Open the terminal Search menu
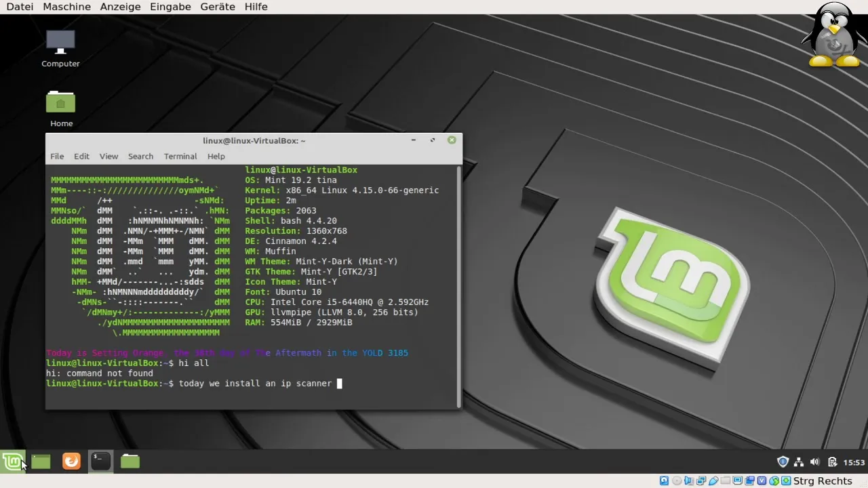This screenshot has width=868, height=488. (140, 157)
